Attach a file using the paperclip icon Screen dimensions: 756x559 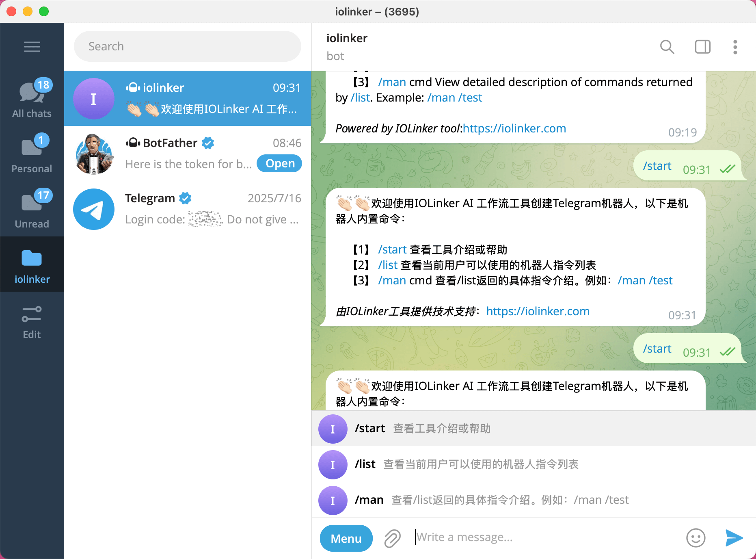click(391, 537)
